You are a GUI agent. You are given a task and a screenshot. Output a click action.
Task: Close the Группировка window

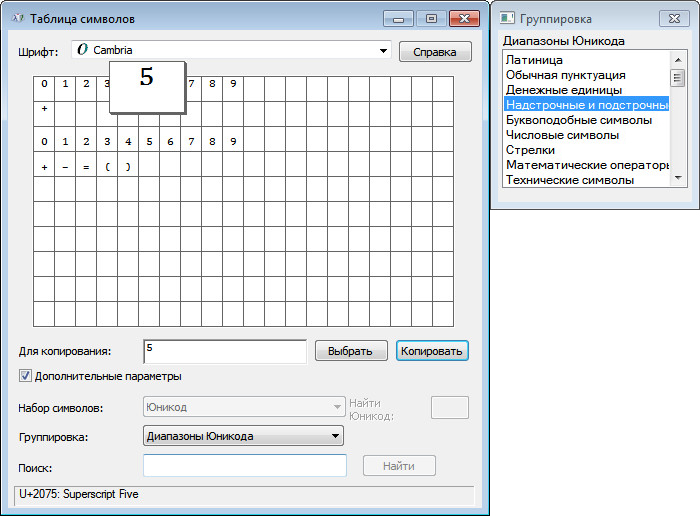pyautogui.click(x=674, y=18)
